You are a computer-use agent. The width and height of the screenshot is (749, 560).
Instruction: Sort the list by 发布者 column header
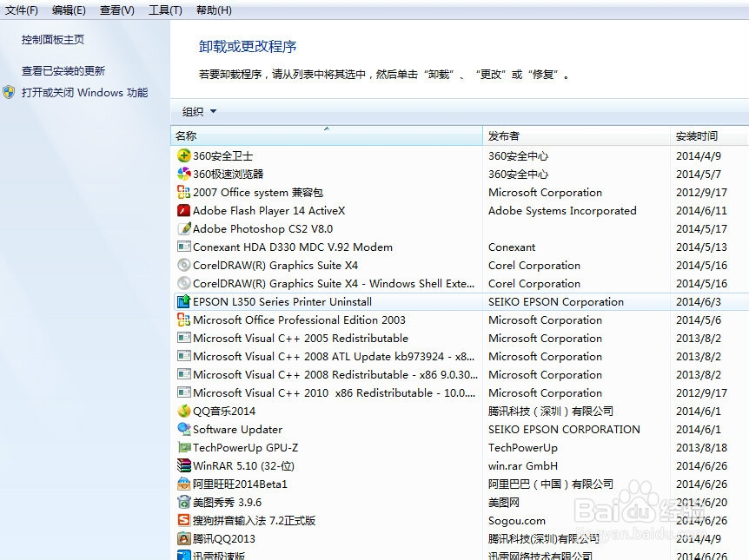(576, 136)
